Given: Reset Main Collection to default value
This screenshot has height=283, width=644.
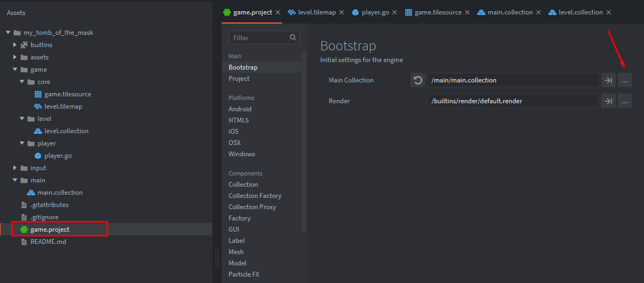Looking at the screenshot, I should (x=418, y=80).
